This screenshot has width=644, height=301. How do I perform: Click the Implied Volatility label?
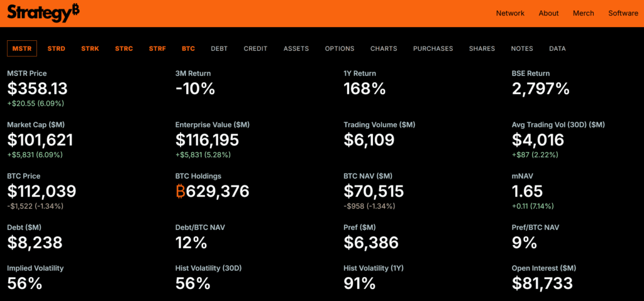[x=35, y=268]
